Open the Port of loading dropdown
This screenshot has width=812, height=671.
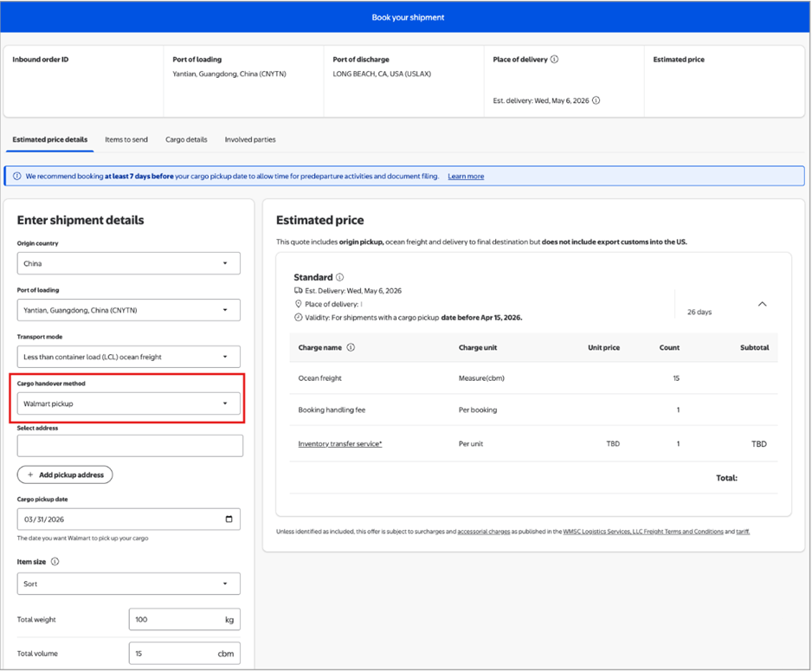[129, 310]
